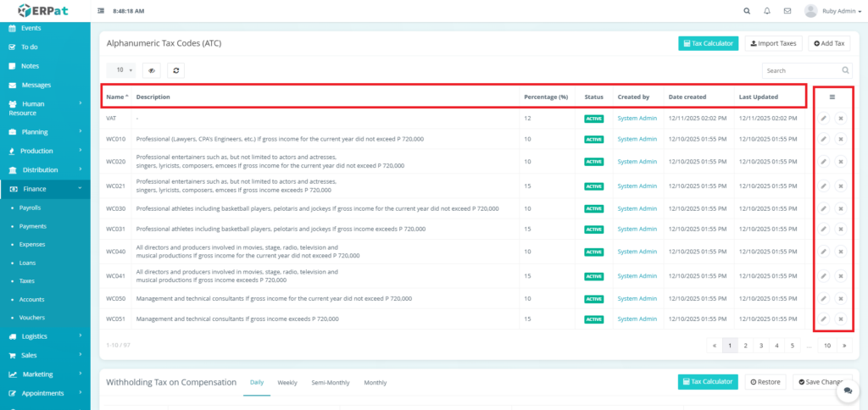868x410 pixels.
Task: Switch to the Semi-Monthly tab
Action: click(330, 383)
